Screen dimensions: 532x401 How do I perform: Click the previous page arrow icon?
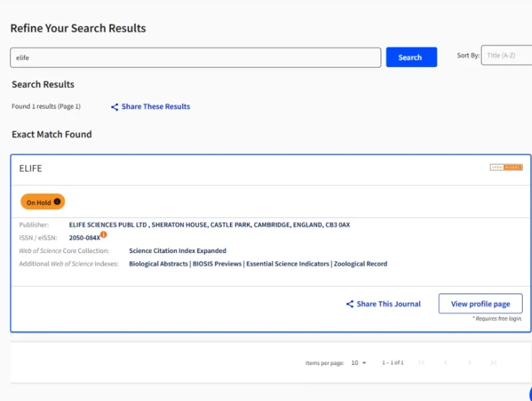click(445, 363)
